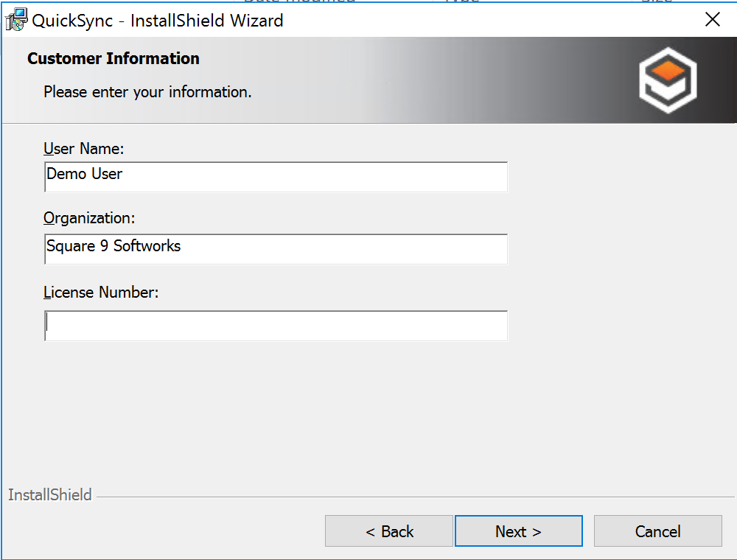This screenshot has width=737, height=560.
Task: Focus the User Name input field
Action: tap(276, 177)
